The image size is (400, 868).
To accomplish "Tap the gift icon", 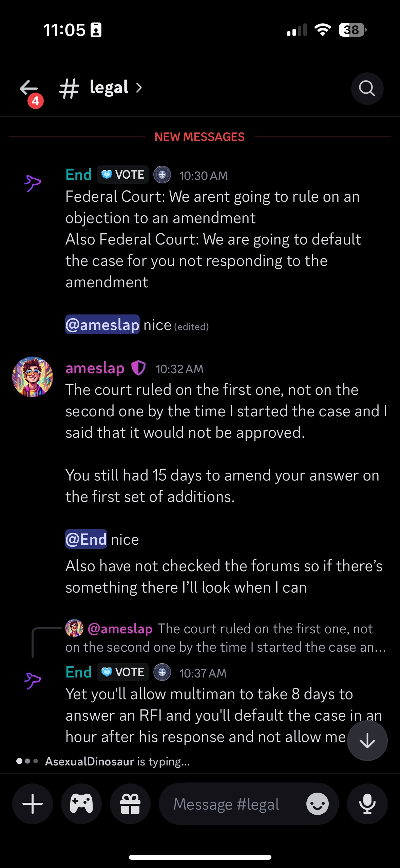I will (130, 803).
